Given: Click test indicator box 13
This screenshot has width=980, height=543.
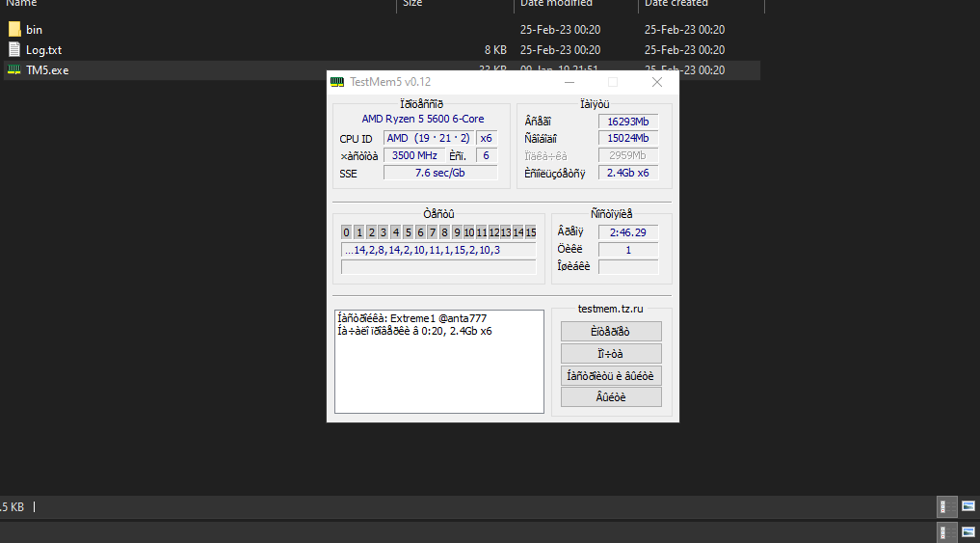Looking at the screenshot, I should (506, 232).
